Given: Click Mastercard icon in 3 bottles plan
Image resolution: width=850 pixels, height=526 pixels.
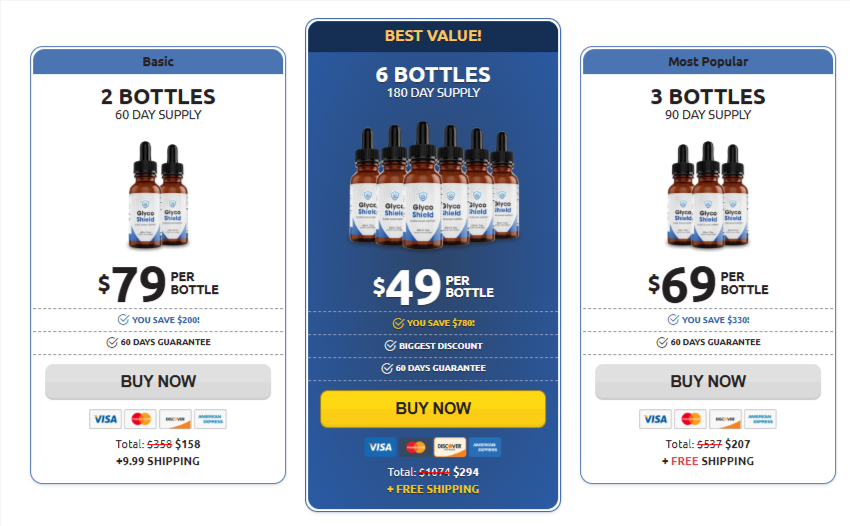Looking at the screenshot, I should pyautogui.click(x=689, y=419).
